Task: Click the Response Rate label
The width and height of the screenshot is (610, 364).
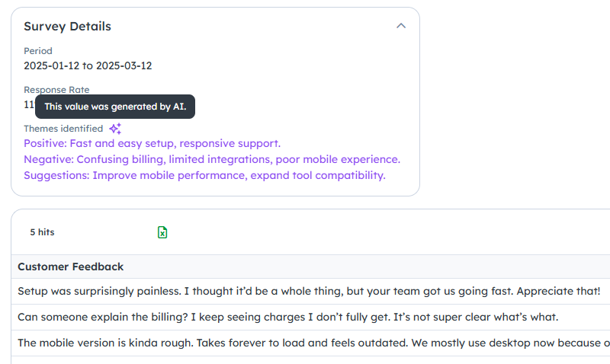Action: (56, 90)
